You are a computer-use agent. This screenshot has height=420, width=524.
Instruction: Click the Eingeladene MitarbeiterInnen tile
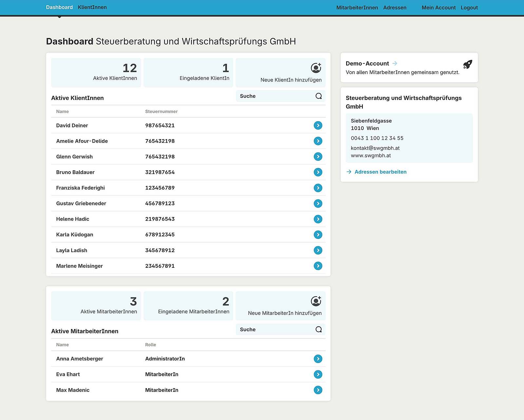tap(188, 306)
